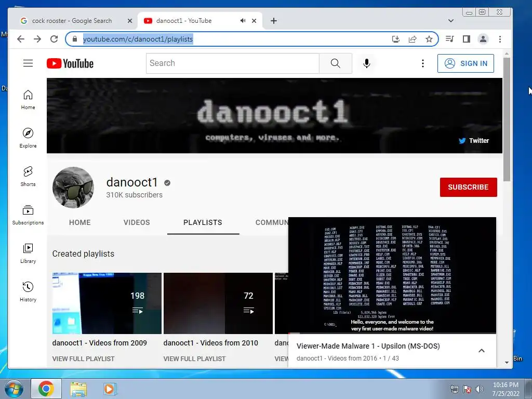Close the Google Search tab
The width and height of the screenshot is (532, 399).
coord(129,21)
